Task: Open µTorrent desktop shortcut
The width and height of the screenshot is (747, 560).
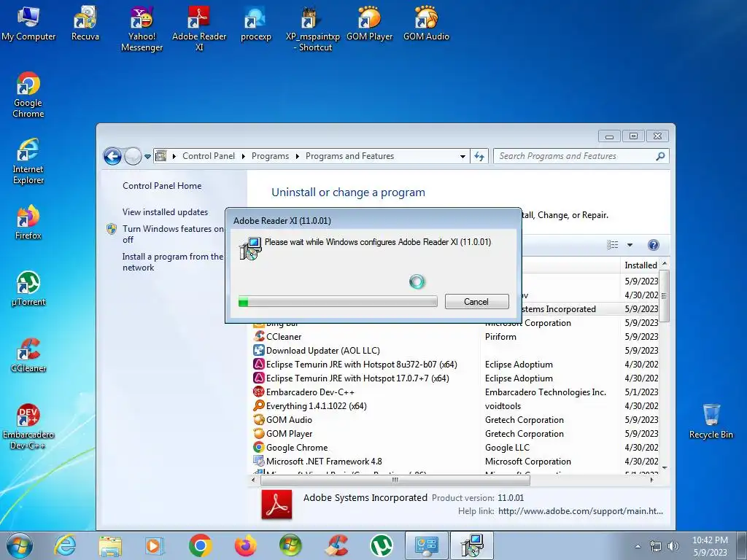Action: point(28,289)
